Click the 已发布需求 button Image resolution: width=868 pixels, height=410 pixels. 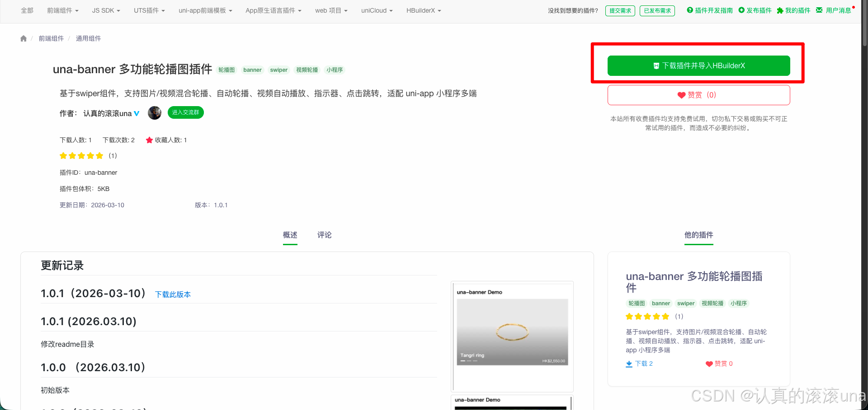coord(657,11)
